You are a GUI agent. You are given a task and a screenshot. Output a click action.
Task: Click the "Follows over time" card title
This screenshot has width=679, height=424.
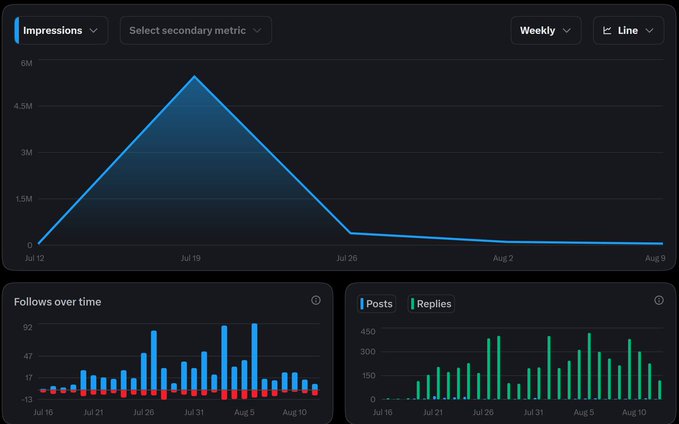58,302
